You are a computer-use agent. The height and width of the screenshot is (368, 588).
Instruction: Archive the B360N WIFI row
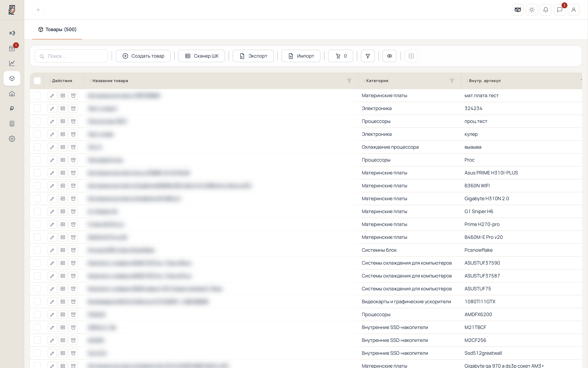click(x=73, y=186)
